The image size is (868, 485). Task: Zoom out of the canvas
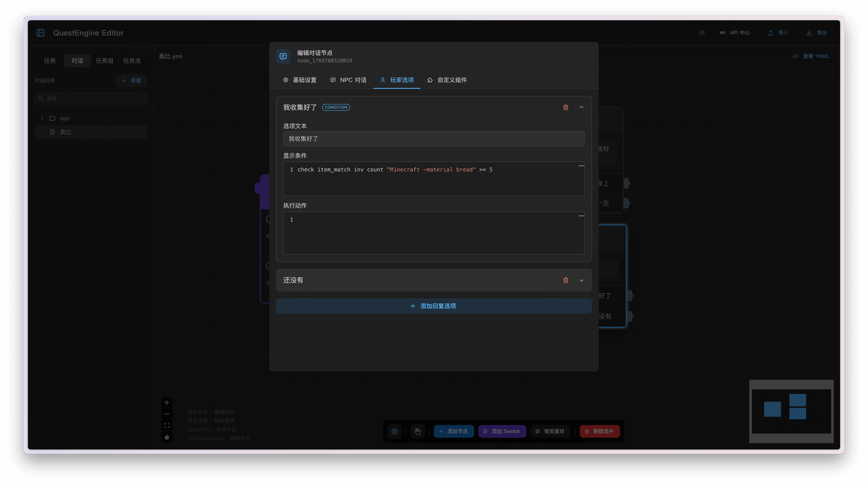pos(167,414)
